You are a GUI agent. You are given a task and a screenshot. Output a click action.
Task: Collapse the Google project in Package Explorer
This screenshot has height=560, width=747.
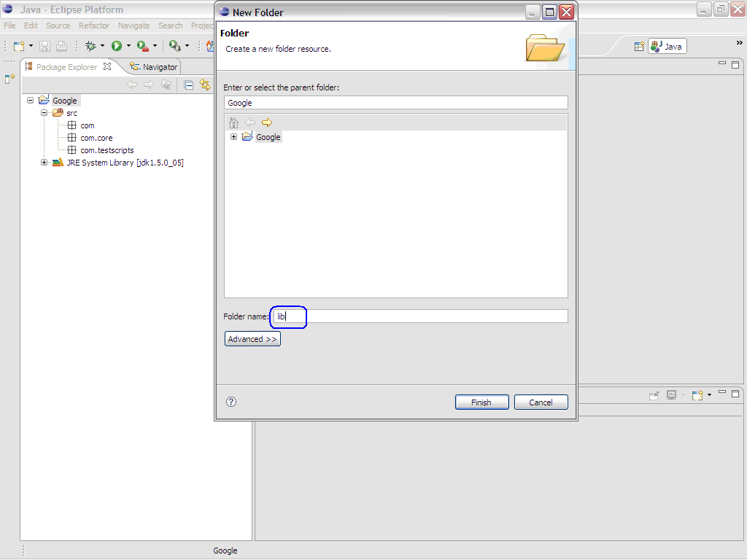[x=31, y=101]
